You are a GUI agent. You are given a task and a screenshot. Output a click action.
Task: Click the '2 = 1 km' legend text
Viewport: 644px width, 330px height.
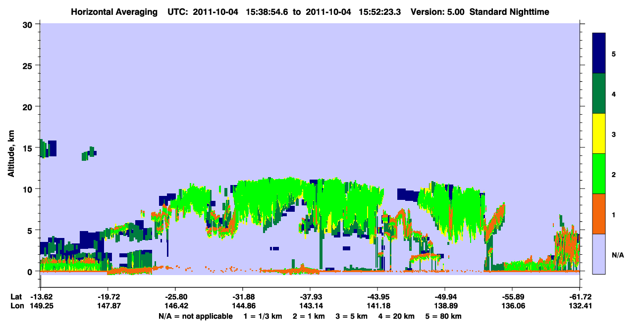[x=309, y=316]
